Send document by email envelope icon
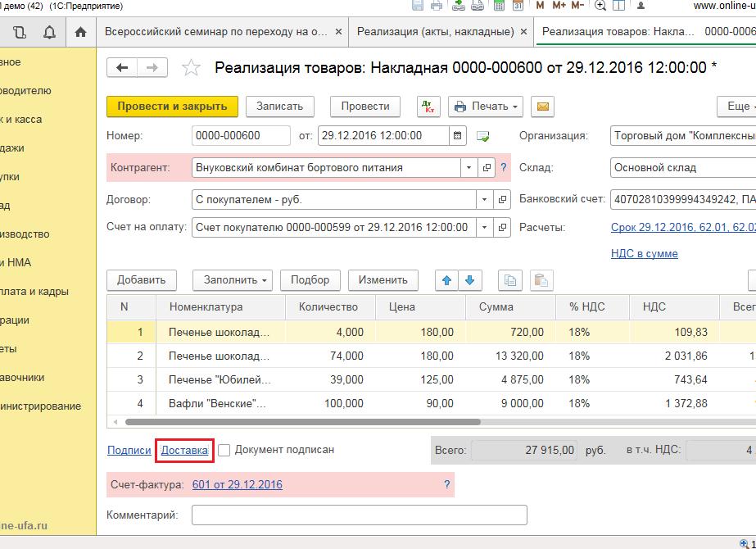 tap(542, 107)
